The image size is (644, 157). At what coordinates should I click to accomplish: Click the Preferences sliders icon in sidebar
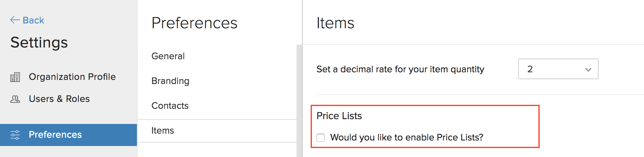pyautogui.click(x=15, y=135)
